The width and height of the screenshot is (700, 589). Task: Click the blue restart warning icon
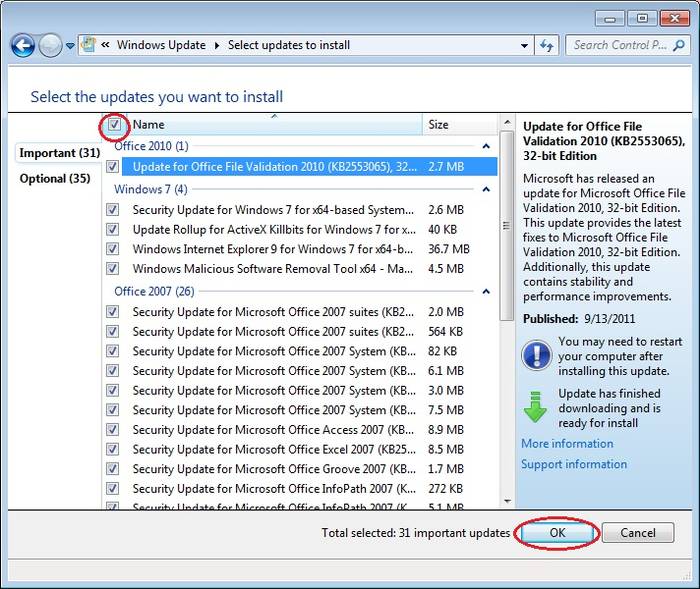(x=536, y=353)
